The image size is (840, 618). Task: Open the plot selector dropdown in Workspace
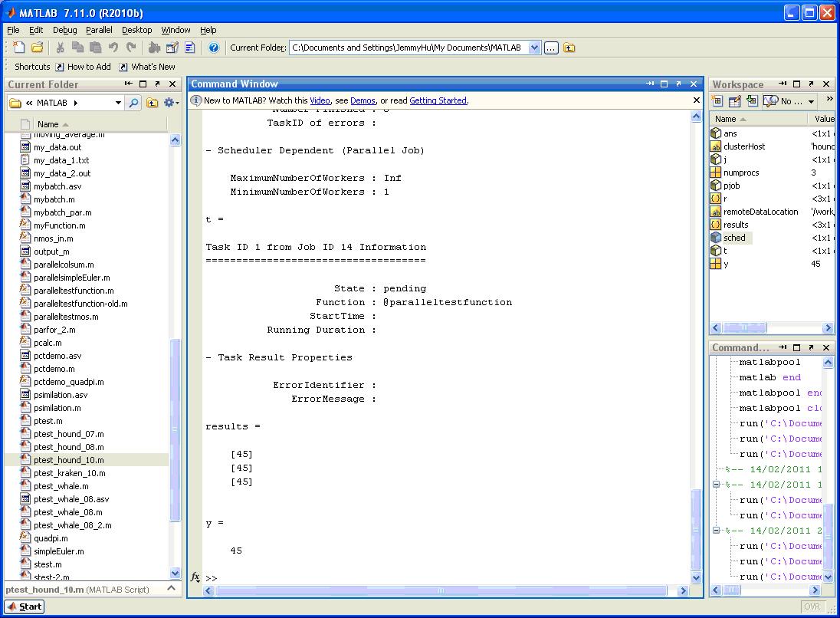tap(810, 101)
